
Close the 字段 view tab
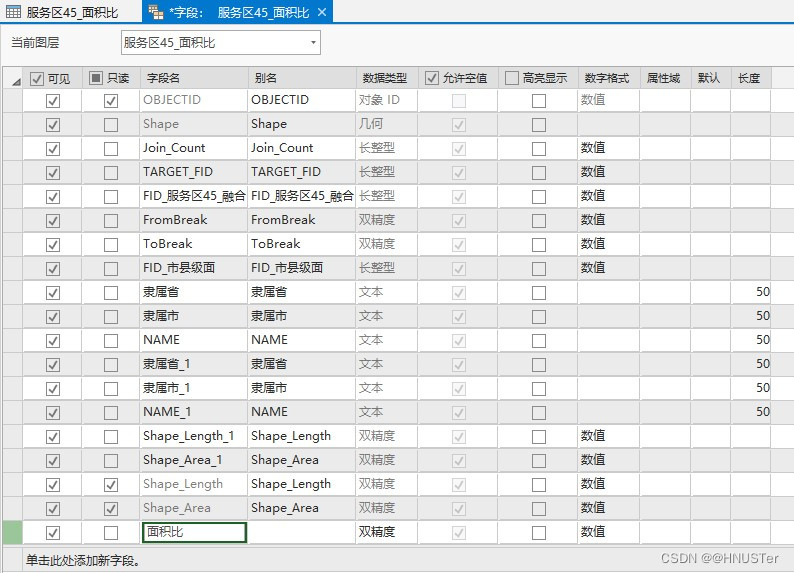(322, 12)
